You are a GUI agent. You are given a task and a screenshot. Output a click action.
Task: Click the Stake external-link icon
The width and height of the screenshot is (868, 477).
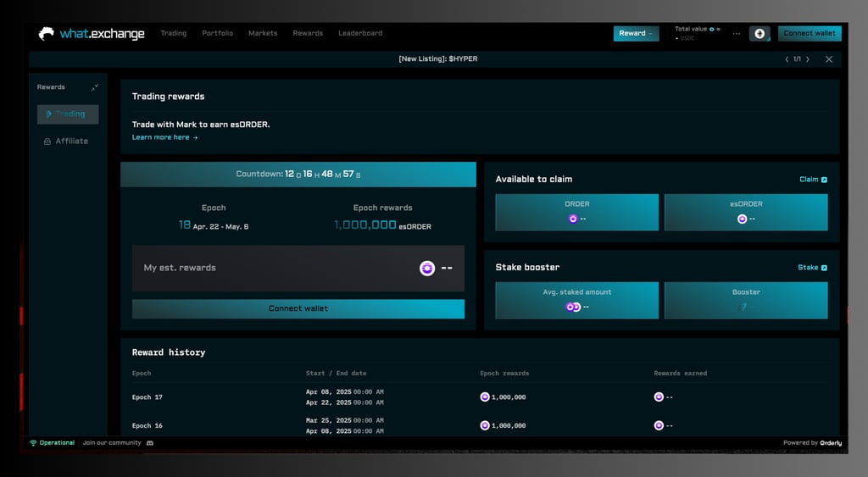tap(824, 268)
